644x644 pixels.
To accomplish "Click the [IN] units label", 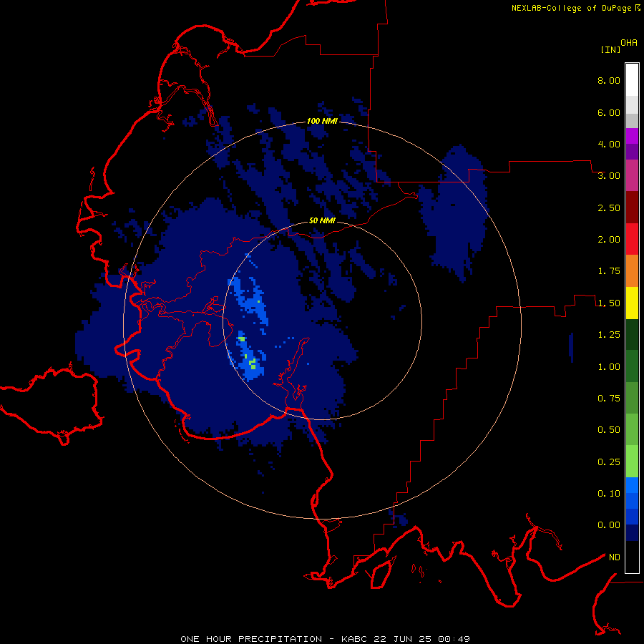I will click(x=610, y=49).
